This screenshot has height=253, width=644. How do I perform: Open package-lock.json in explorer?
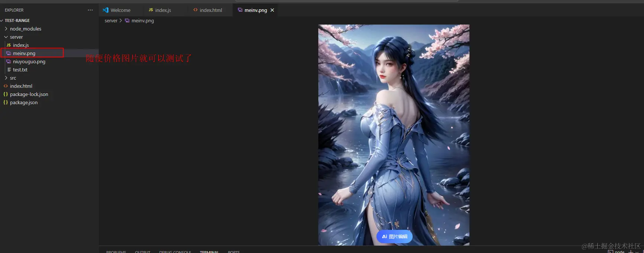pyautogui.click(x=29, y=94)
